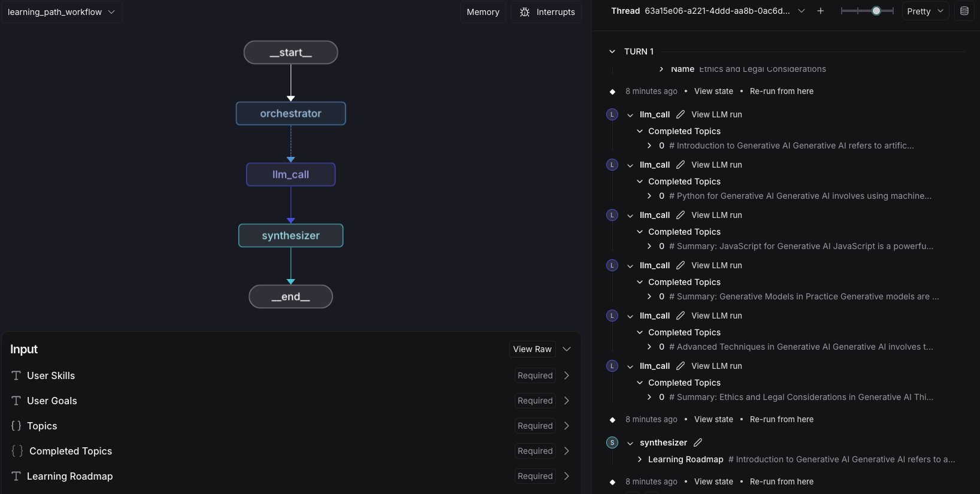This screenshot has height=494, width=980.
Task: Click the pencil edit icon beside synthesizer
Action: (698, 443)
